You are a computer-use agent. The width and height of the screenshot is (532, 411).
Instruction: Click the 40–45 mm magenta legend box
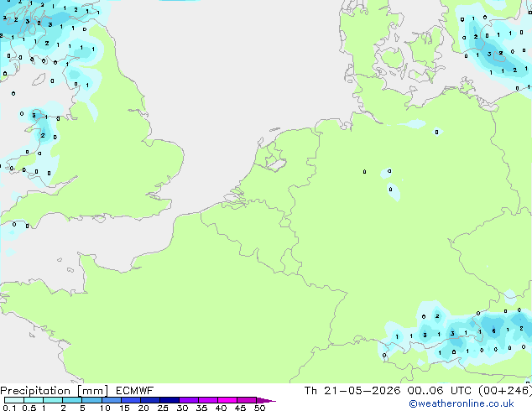(227, 400)
